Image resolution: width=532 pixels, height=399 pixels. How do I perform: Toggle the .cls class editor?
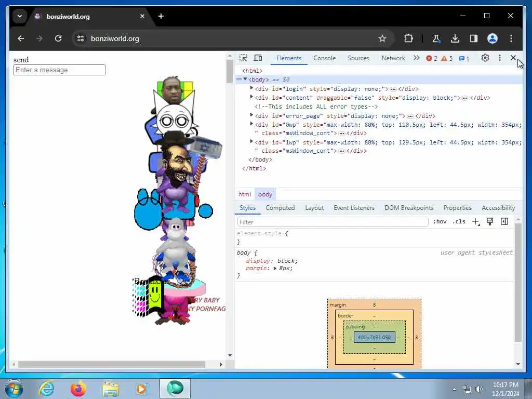pyautogui.click(x=459, y=221)
